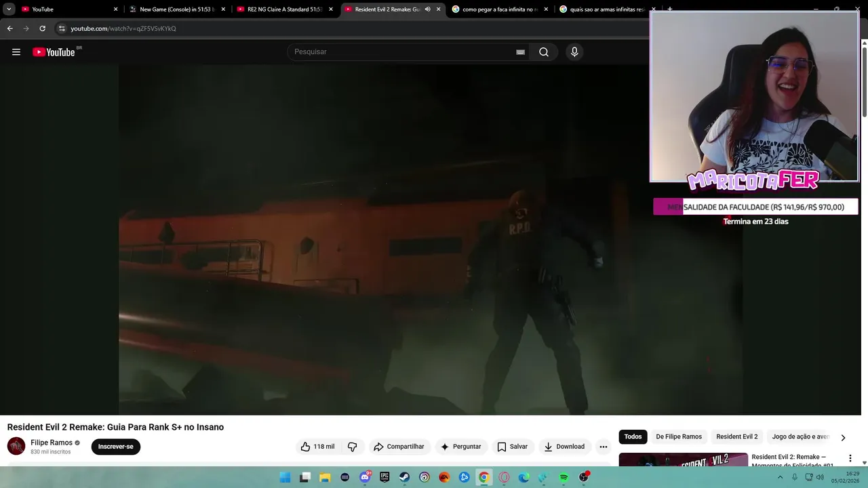Select the Resident Evil 2 chip
This screenshot has width=868, height=488.
(737, 436)
